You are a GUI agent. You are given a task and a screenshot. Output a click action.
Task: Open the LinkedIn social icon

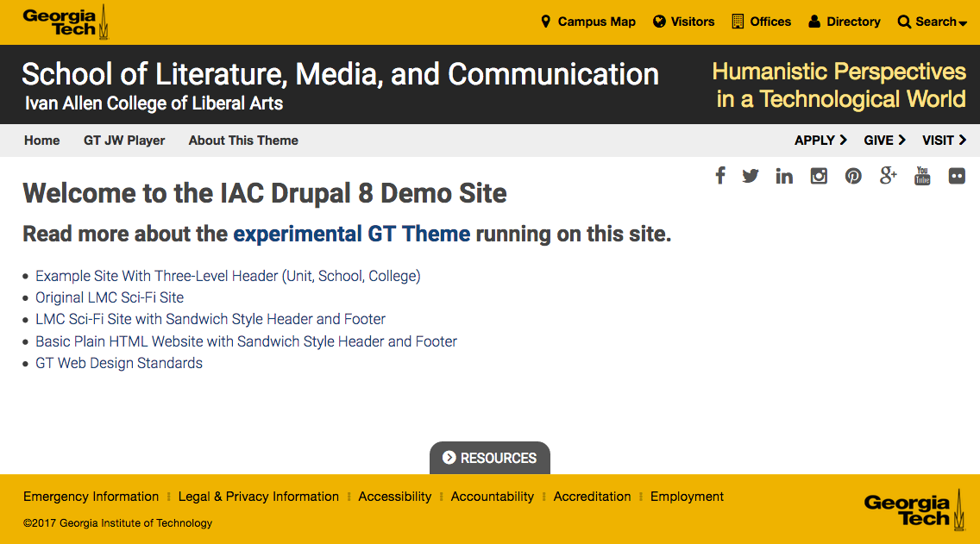pyautogui.click(x=784, y=176)
